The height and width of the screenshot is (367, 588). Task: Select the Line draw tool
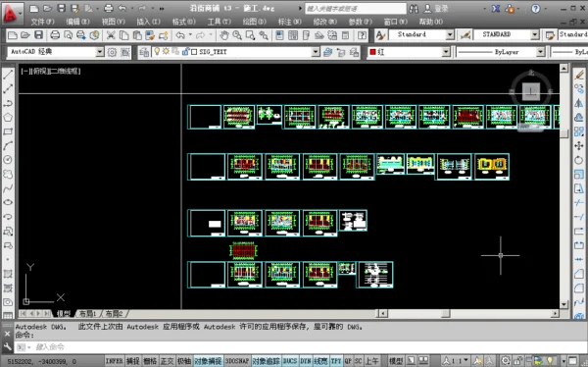coord(8,75)
